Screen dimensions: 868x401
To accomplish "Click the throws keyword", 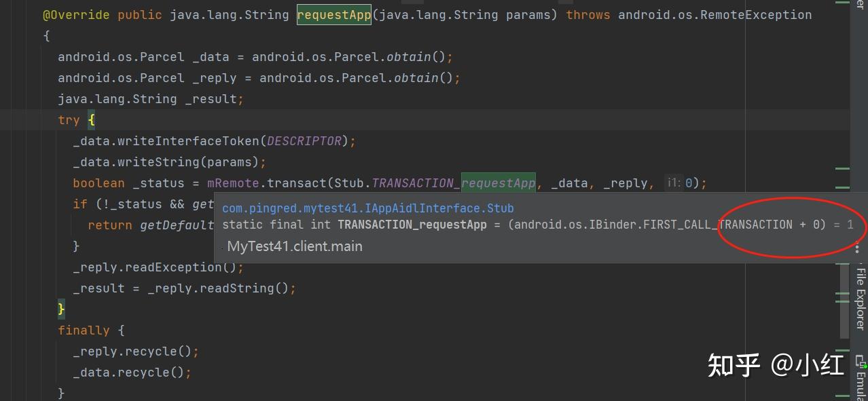I will click(588, 14).
